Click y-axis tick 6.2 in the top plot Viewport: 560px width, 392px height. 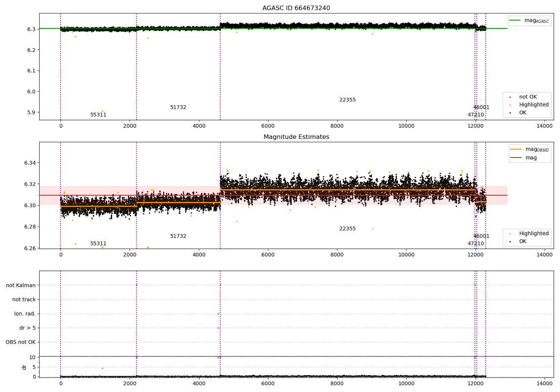(x=31, y=50)
